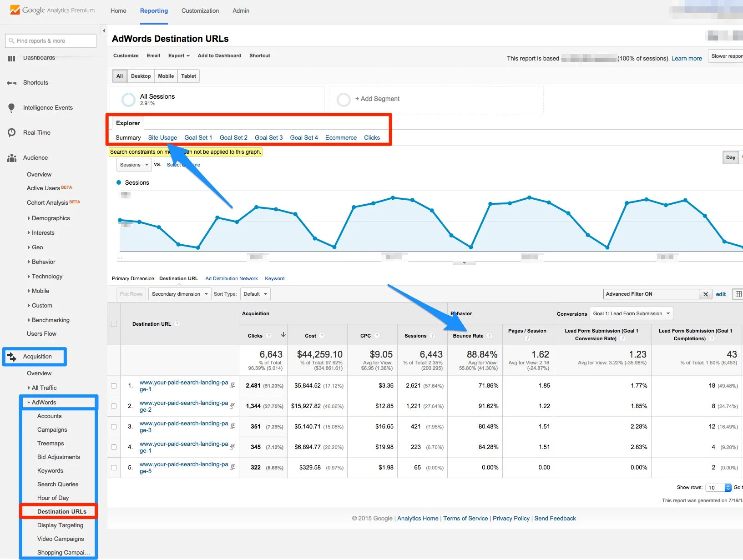Open the Sessions metric dropdown
The height and width of the screenshot is (560, 743).
134,165
